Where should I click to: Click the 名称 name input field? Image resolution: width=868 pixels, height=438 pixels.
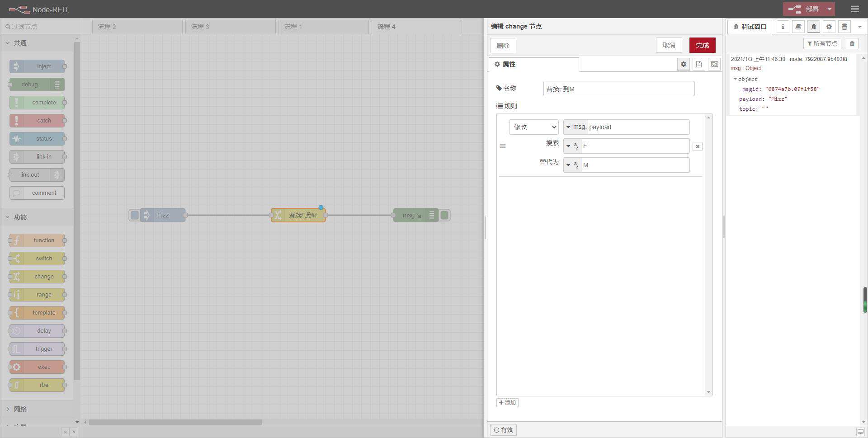coord(618,89)
